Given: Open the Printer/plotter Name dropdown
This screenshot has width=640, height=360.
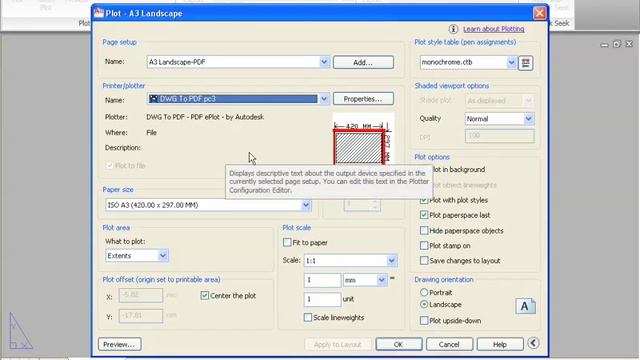Looking at the screenshot, I should pos(324,99).
